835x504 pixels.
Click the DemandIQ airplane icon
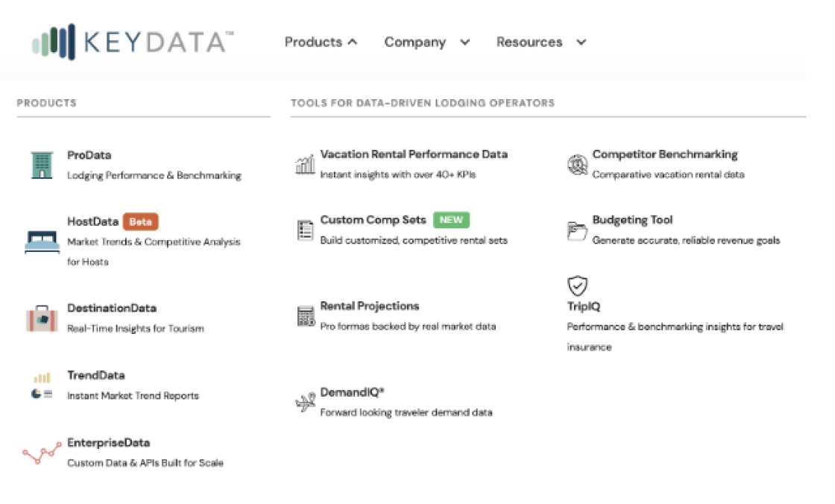pyautogui.click(x=306, y=403)
